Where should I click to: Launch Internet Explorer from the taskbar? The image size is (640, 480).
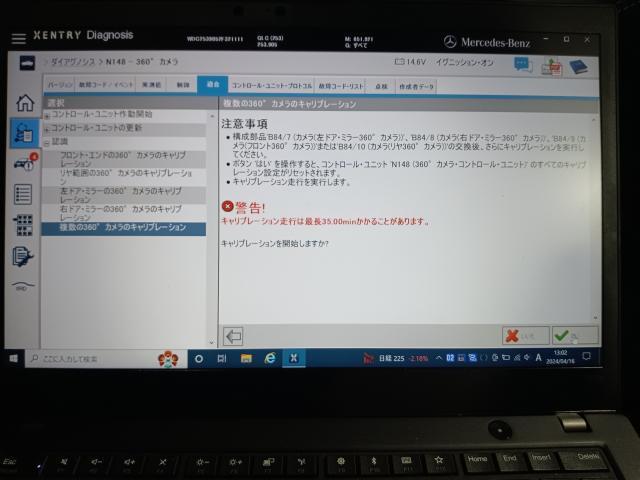270,358
